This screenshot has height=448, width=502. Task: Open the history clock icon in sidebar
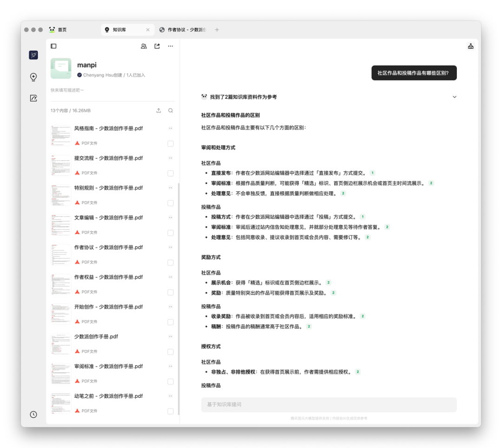[x=33, y=415]
